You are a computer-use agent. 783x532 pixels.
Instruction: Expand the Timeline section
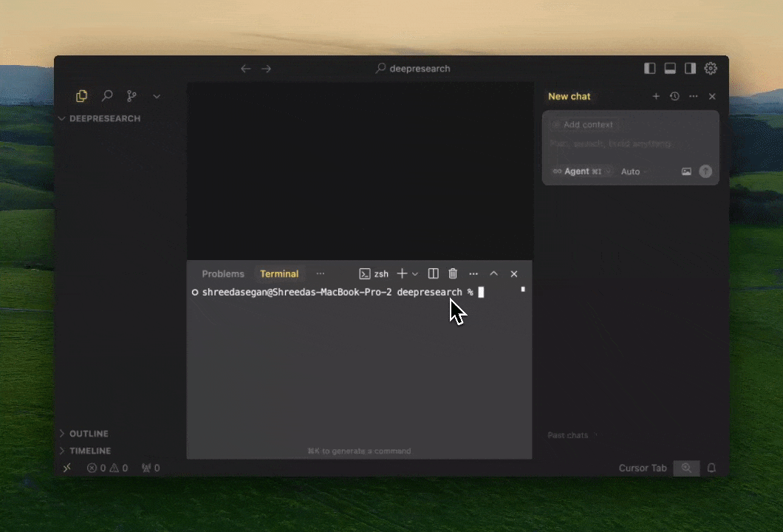tap(89, 451)
